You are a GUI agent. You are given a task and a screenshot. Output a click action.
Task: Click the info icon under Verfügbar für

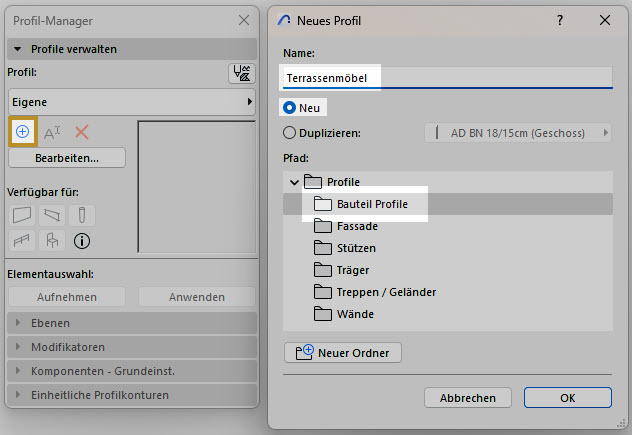tap(82, 241)
